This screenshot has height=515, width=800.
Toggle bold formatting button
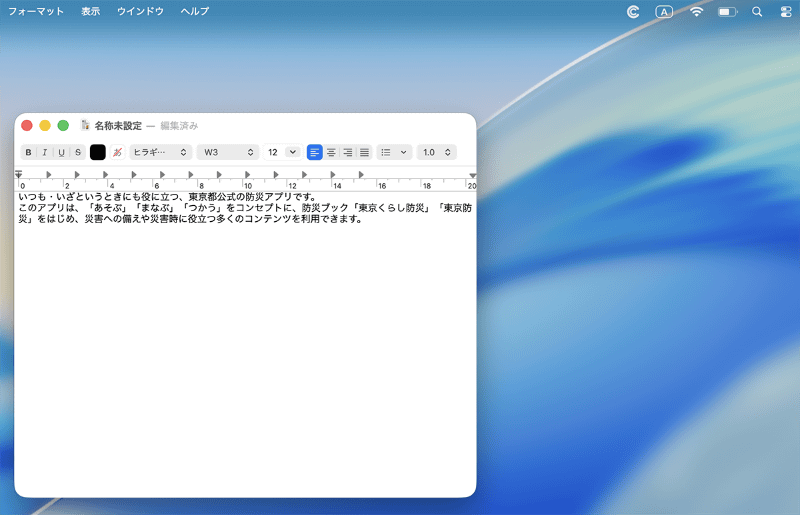pos(29,152)
